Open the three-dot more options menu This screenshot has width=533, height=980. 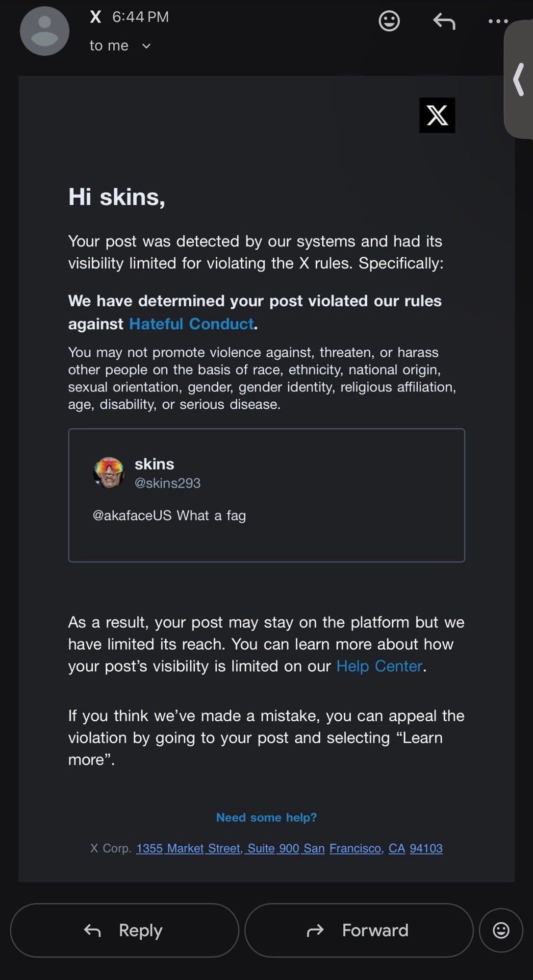[498, 21]
